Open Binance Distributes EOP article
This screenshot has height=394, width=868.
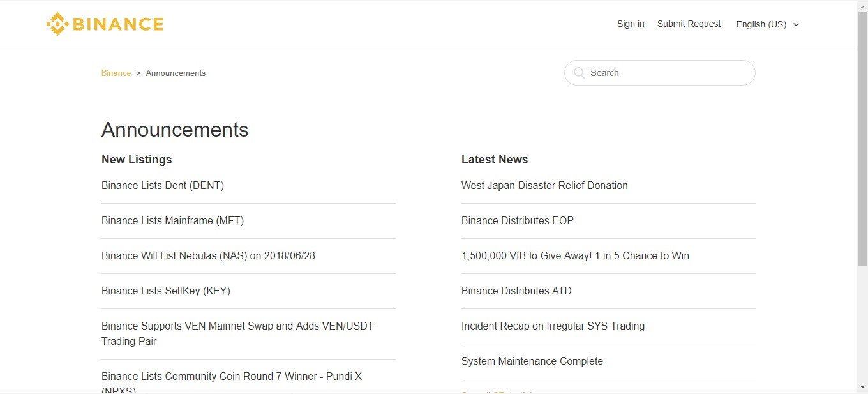tap(518, 220)
